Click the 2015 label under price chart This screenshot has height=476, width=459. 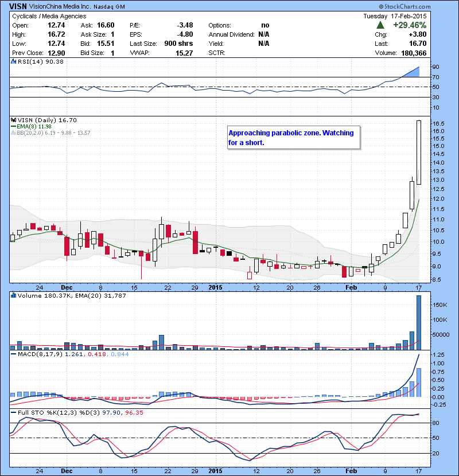point(215,287)
